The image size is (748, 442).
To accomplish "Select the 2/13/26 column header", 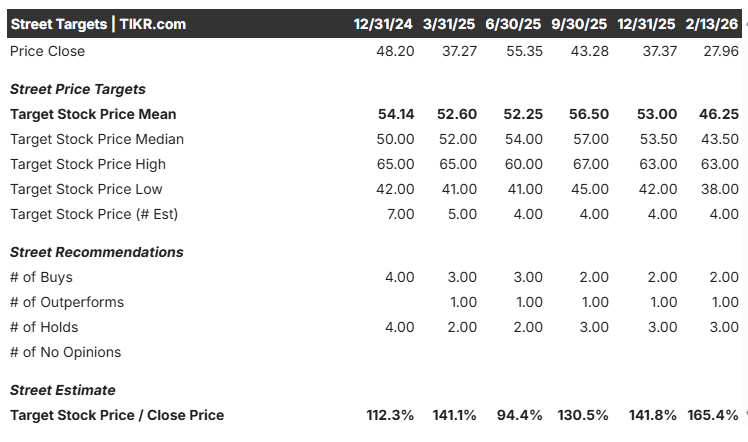I will tap(713, 24).
